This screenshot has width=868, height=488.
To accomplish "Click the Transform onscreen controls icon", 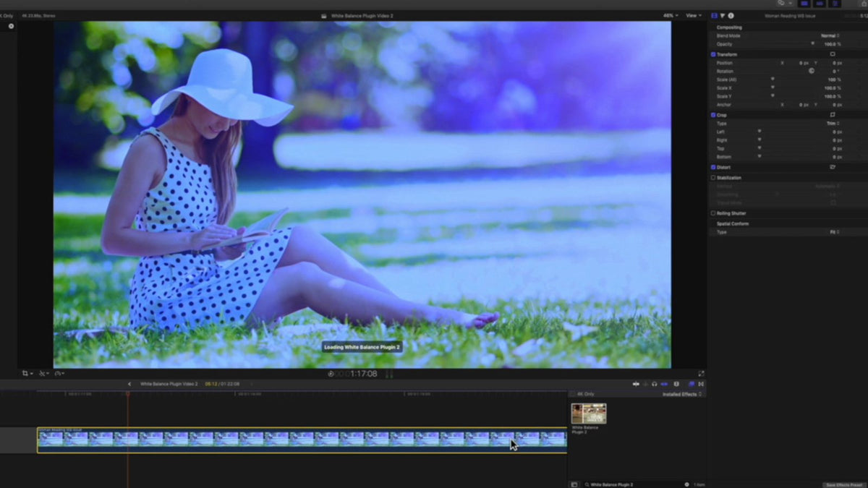I will 833,54.
